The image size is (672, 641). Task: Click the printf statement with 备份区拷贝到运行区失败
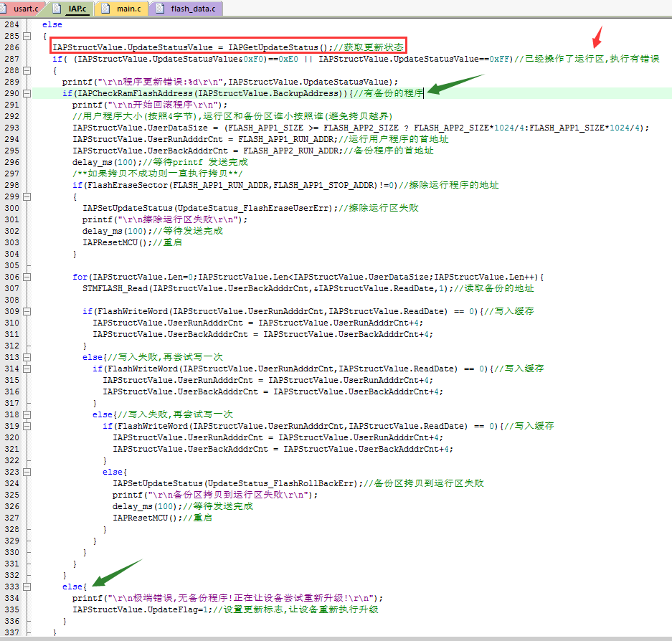coord(215,495)
